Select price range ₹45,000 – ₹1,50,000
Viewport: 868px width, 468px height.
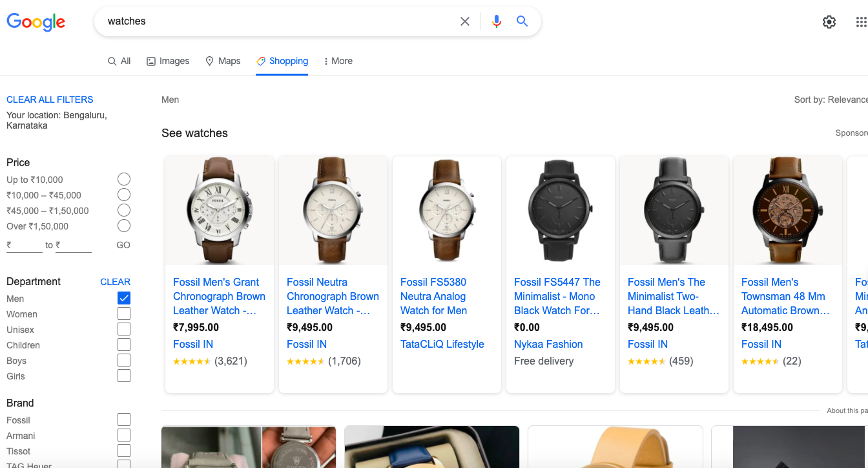[124, 210]
